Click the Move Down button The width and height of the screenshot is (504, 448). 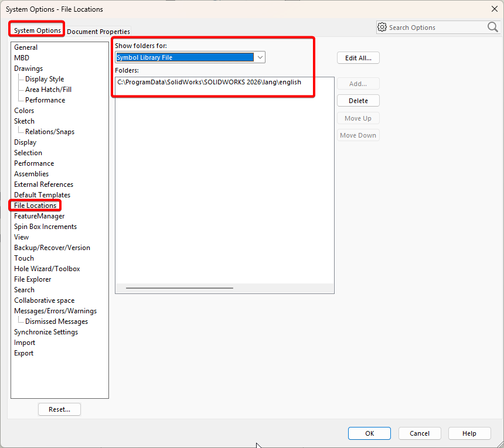click(x=358, y=135)
